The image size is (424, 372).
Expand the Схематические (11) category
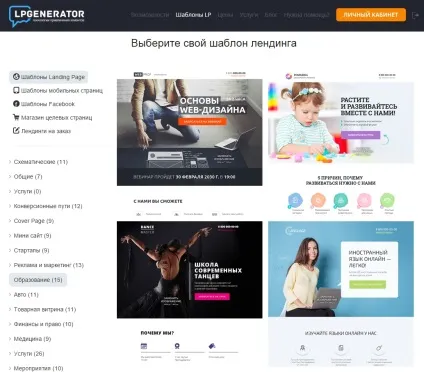pyautogui.click(x=41, y=162)
